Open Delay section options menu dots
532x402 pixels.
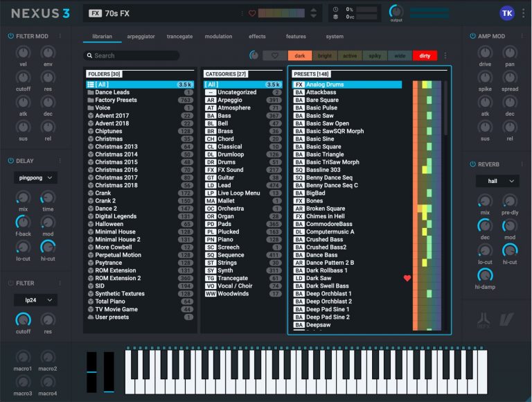click(60, 161)
